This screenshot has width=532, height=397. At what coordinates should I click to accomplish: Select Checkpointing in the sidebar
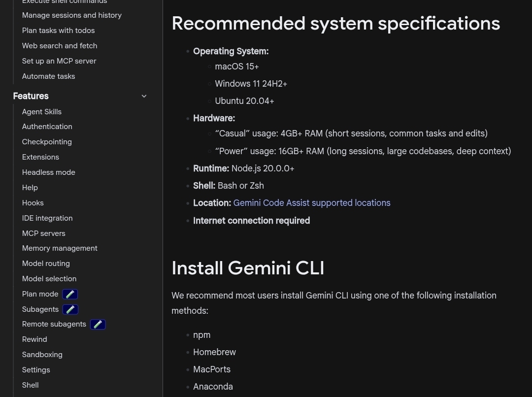[x=47, y=142]
